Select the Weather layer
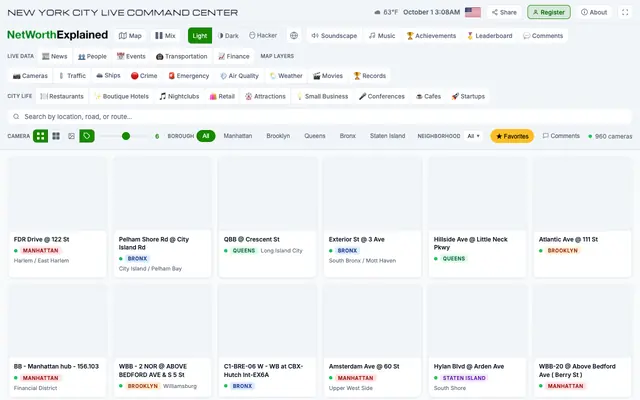The image size is (640, 400). (x=286, y=76)
